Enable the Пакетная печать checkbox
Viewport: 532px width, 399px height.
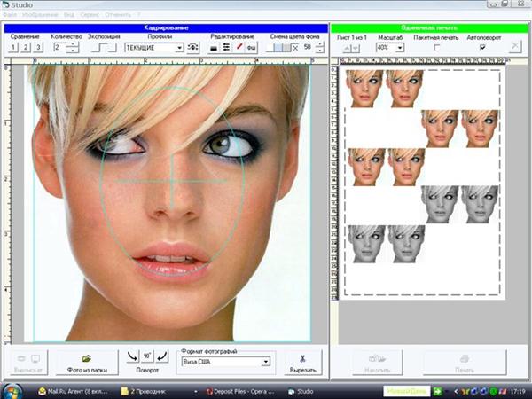pyautogui.click(x=437, y=48)
